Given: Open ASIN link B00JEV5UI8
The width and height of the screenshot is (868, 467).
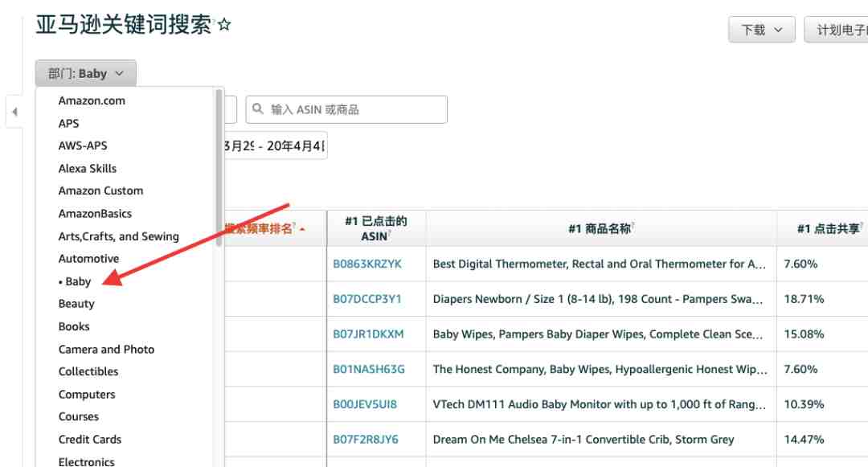Looking at the screenshot, I should [x=365, y=404].
